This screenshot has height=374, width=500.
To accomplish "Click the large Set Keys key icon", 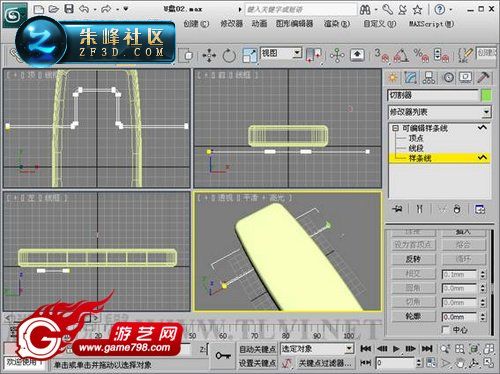I will pos(223,356).
